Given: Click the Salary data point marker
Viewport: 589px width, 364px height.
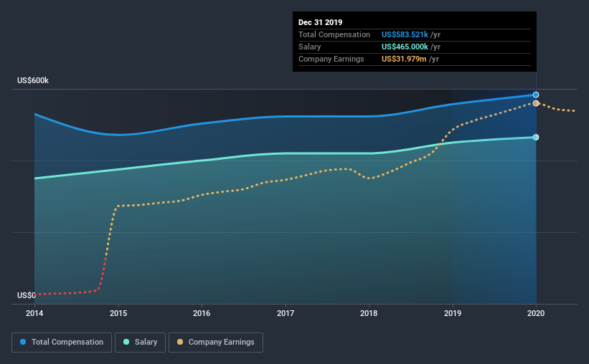Looking at the screenshot, I should click(536, 138).
